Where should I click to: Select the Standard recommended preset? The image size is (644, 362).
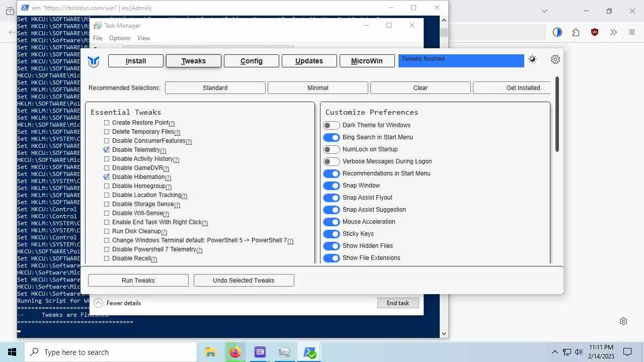click(215, 88)
